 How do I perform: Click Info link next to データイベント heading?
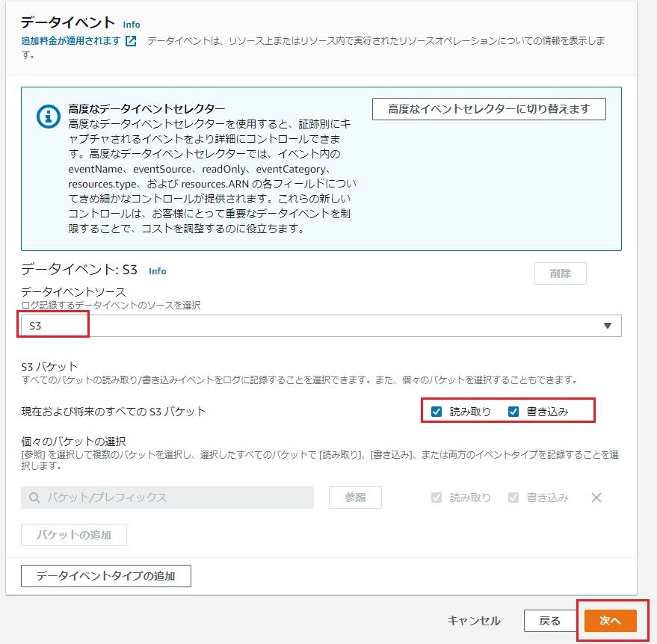pyautogui.click(x=132, y=25)
